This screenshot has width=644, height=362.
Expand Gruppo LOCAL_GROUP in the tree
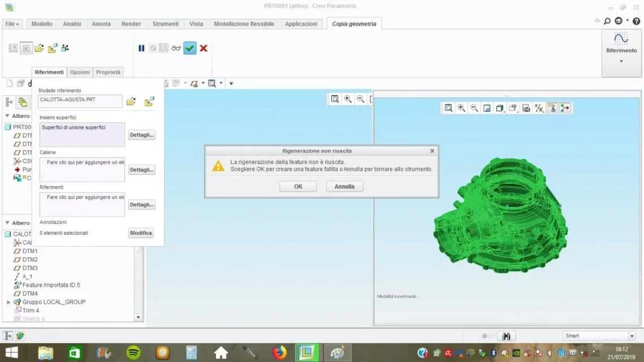[x=8, y=302]
